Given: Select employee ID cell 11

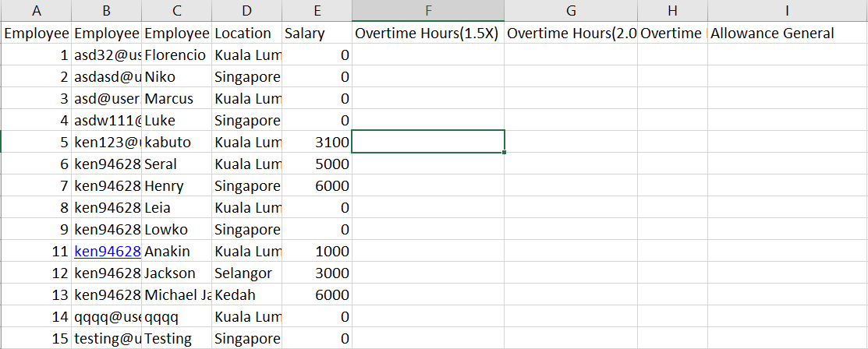Looking at the screenshot, I should click(x=37, y=252).
